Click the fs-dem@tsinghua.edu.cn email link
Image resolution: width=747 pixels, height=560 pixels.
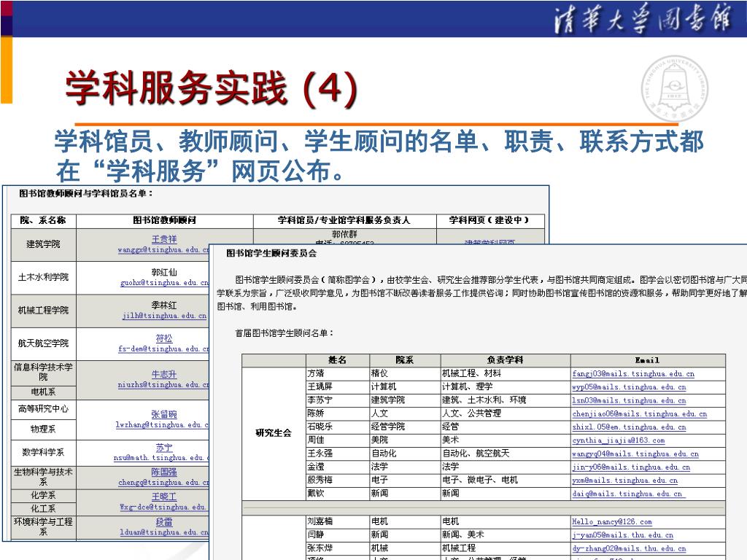[163, 349]
